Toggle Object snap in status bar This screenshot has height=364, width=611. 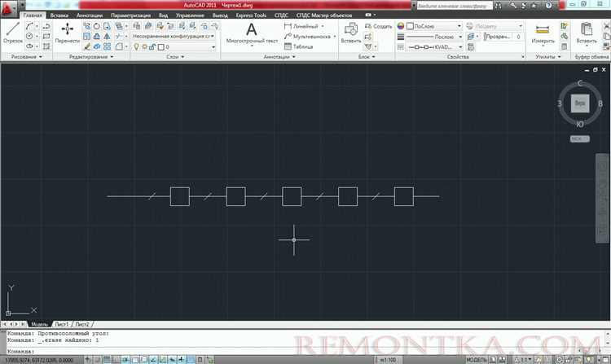click(134, 360)
